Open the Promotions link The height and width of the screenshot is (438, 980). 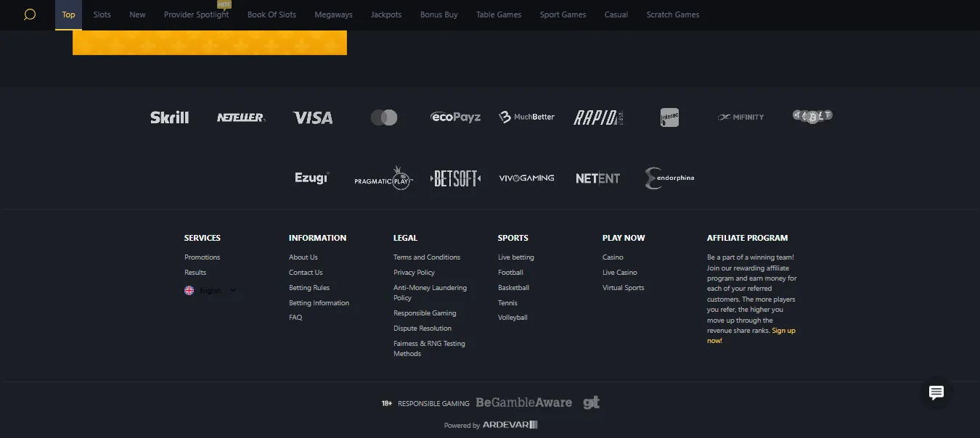203,257
